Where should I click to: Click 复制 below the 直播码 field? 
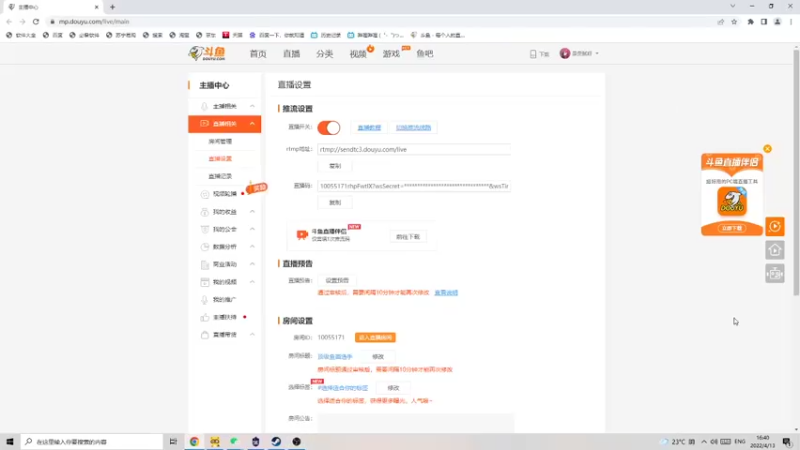click(x=335, y=203)
